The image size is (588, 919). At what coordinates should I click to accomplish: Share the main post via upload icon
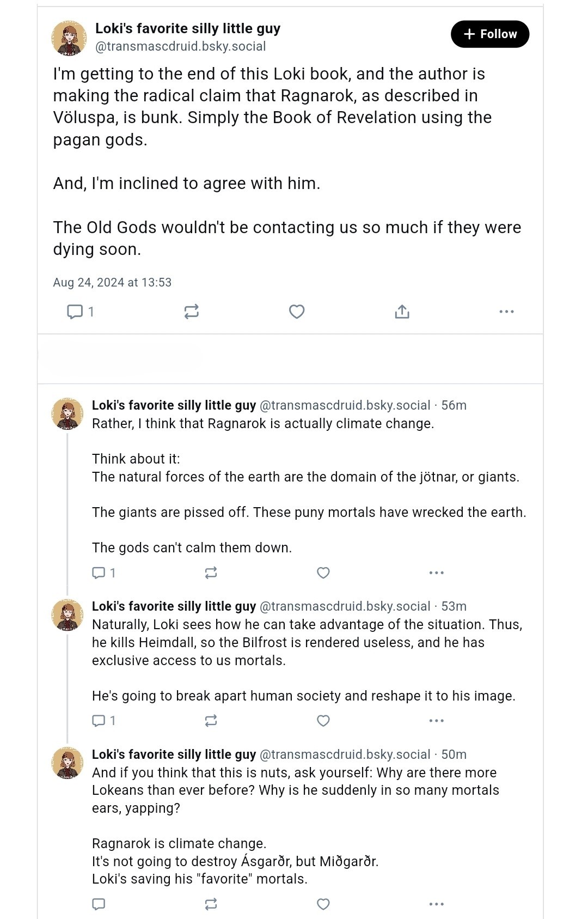click(402, 312)
